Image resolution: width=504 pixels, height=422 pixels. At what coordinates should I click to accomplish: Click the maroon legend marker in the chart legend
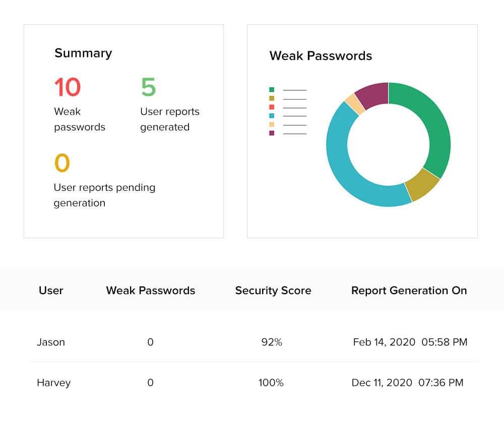(x=272, y=133)
